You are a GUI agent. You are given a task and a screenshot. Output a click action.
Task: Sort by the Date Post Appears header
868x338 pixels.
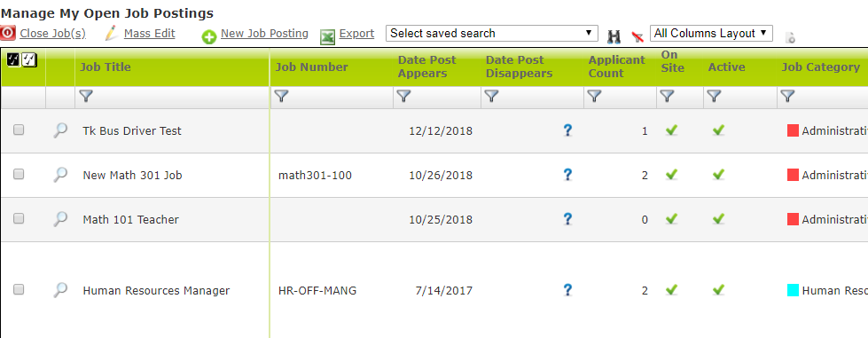426,67
